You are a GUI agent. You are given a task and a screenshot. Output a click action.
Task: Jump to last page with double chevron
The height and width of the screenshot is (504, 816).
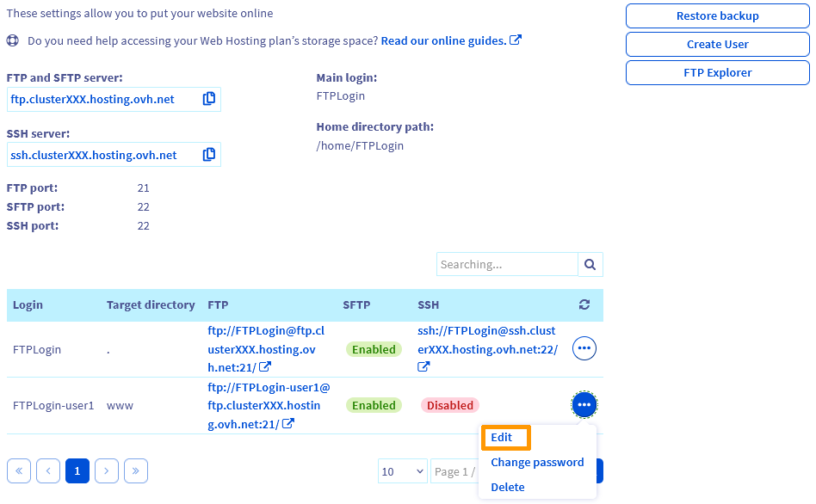click(136, 470)
